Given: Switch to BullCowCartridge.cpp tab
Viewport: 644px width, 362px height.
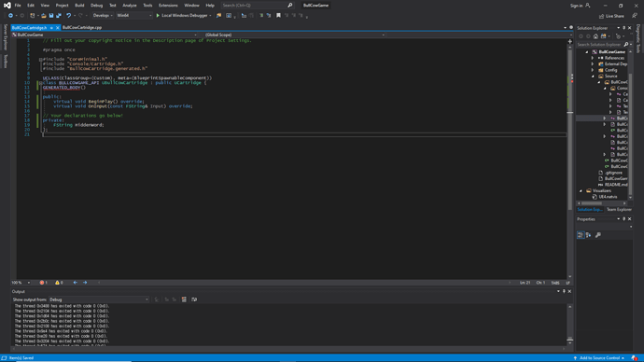Looking at the screenshot, I should [82, 27].
